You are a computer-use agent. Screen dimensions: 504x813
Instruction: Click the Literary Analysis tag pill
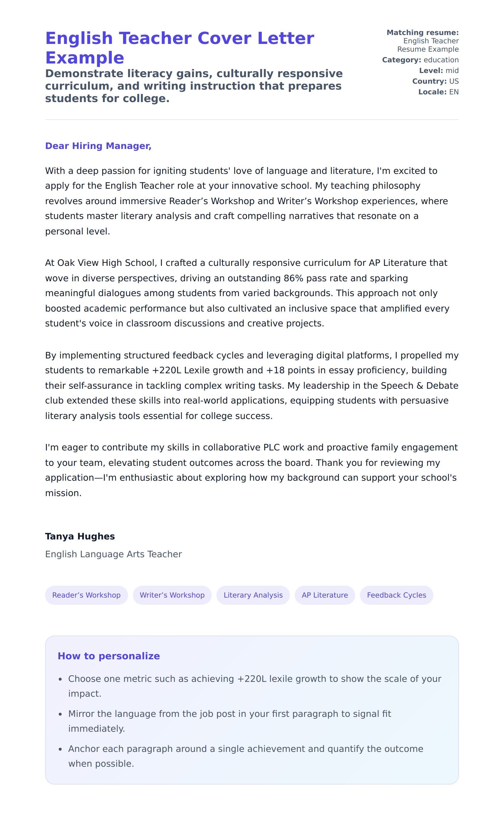tap(253, 595)
